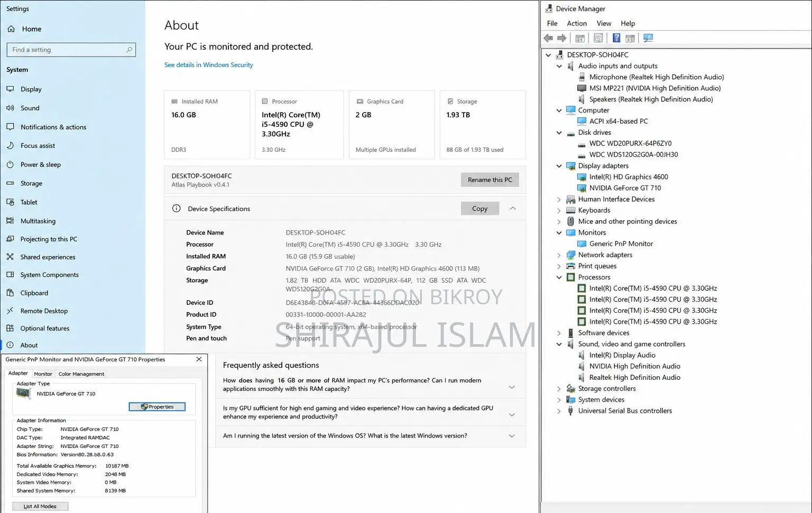Select ACPI x64-based PC entry
This screenshot has width=812, height=513.
point(619,122)
